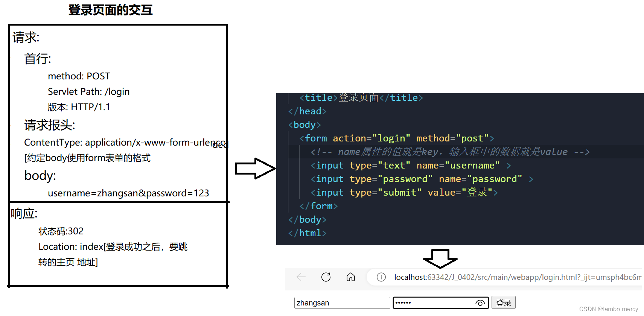
Task: Toggle password visibility eye icon
Action: point(480,303)
